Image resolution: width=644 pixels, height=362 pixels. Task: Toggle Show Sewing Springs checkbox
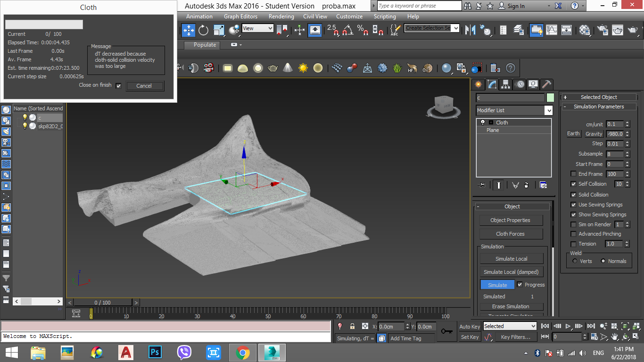click(573, 214)
